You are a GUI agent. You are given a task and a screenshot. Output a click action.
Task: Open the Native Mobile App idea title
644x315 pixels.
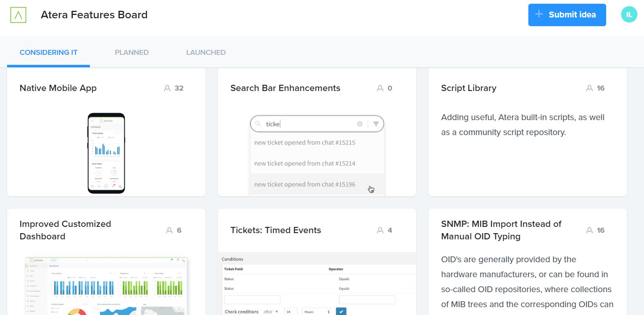(58, 88)
